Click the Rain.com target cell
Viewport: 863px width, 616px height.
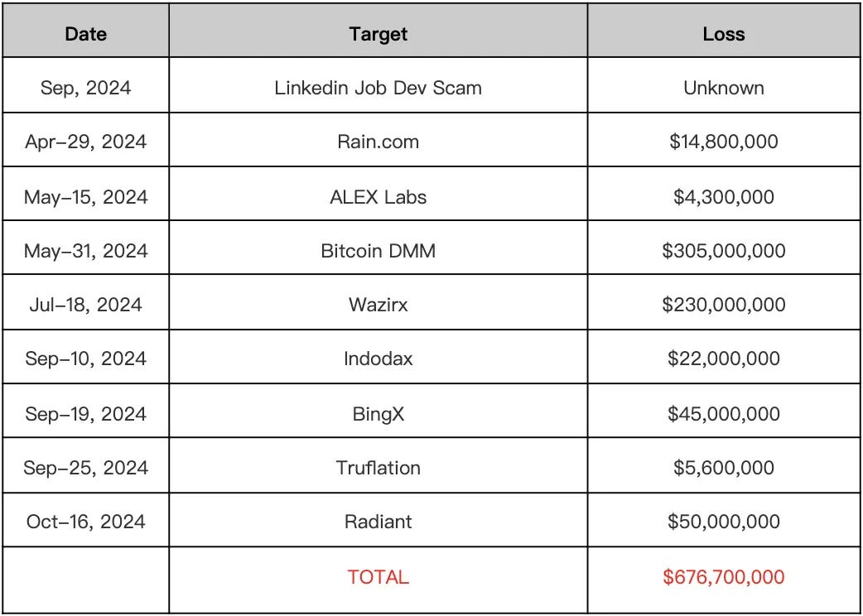[x=378, y=142]
